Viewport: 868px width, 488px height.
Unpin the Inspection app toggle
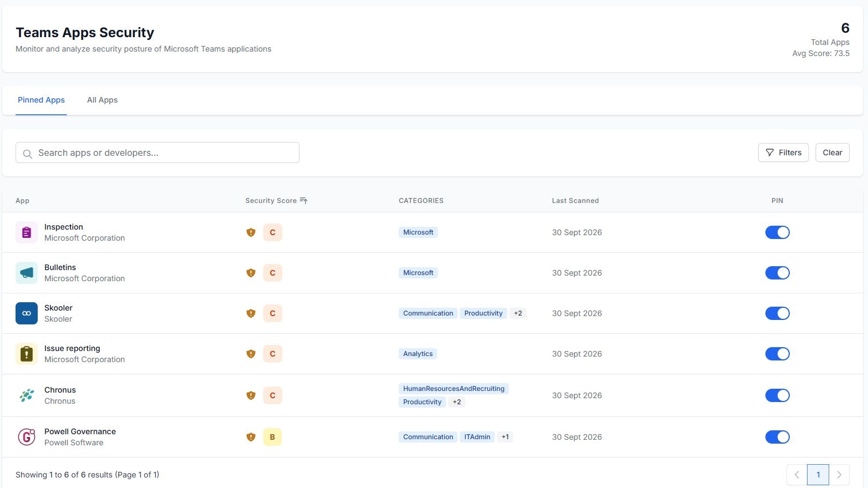(x=777, y=232)
